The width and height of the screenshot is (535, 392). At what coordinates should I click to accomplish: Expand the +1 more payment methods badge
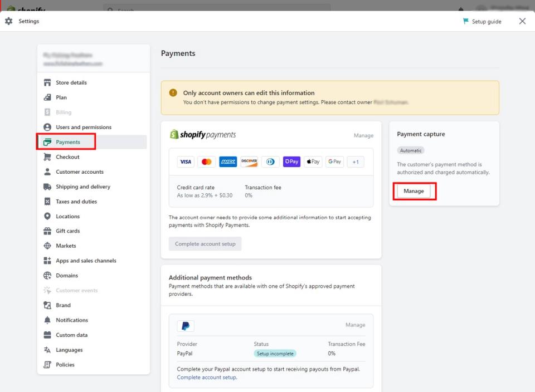point(356,162)
